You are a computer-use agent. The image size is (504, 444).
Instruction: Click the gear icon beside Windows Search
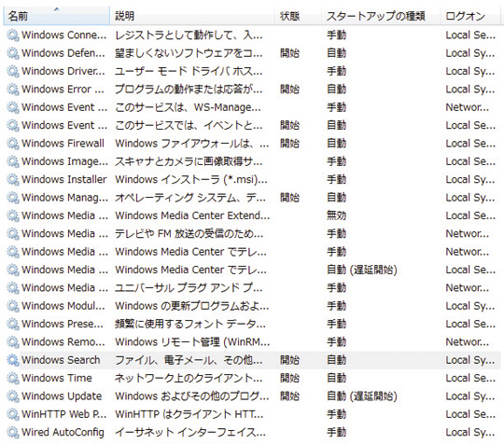(13, 360)
